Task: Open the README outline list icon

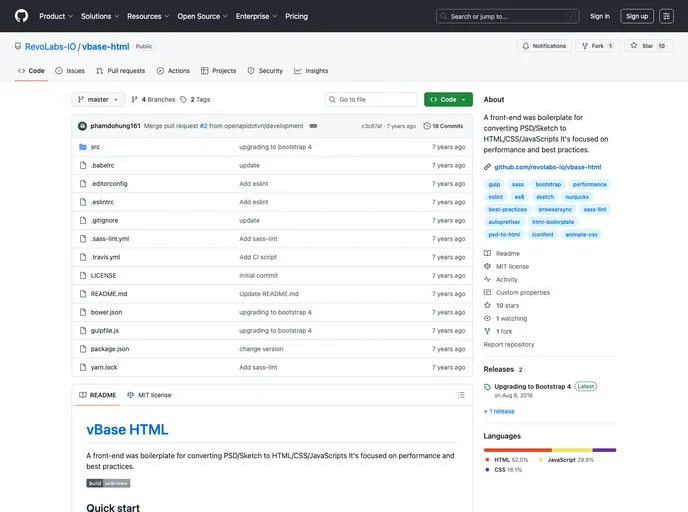Action: click(461, 395)
